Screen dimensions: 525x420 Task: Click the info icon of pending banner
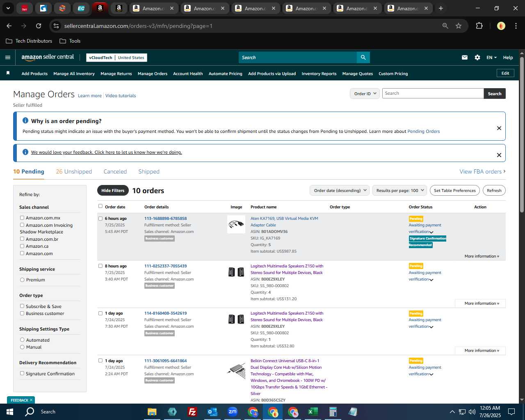coord(25,121)
